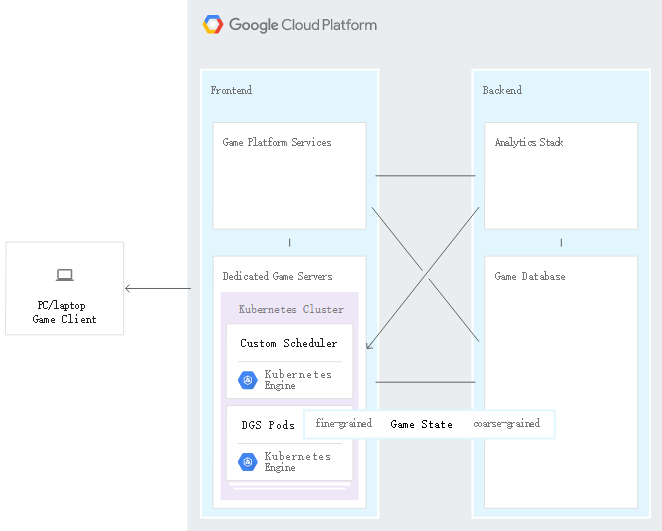662x531 pixels.
Task: Click the Google Cloud Platform hexagon logo
Action: 213,24
